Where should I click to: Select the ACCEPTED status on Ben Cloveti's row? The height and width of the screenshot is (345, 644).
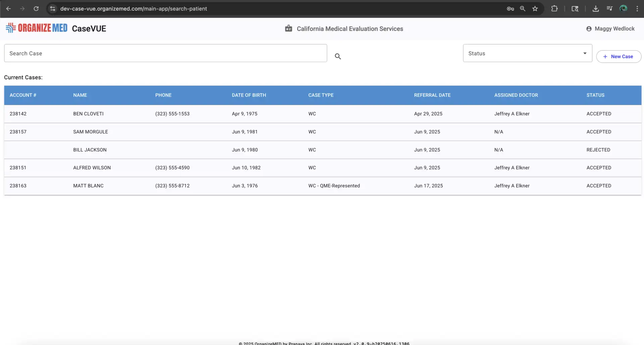599,114
